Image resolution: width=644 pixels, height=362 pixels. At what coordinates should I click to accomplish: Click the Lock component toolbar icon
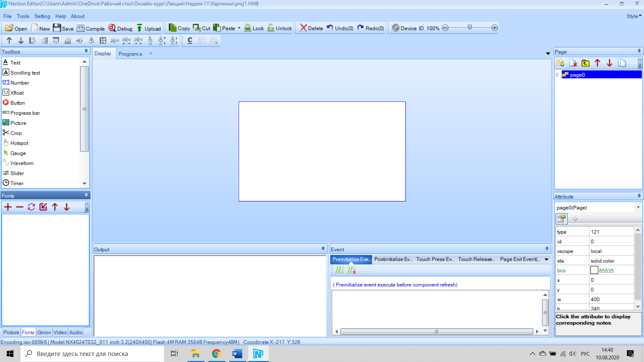[x=248, y=28]
